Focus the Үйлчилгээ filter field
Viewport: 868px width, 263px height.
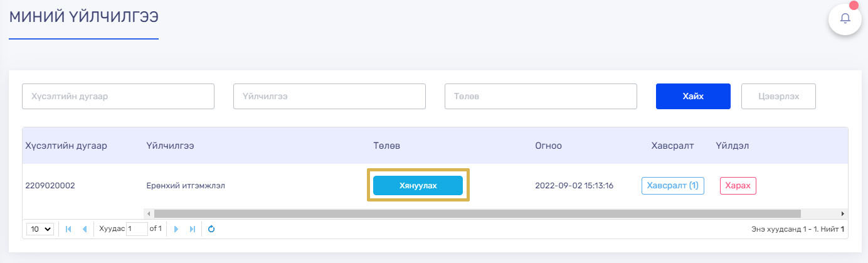[x=329, y=97]
